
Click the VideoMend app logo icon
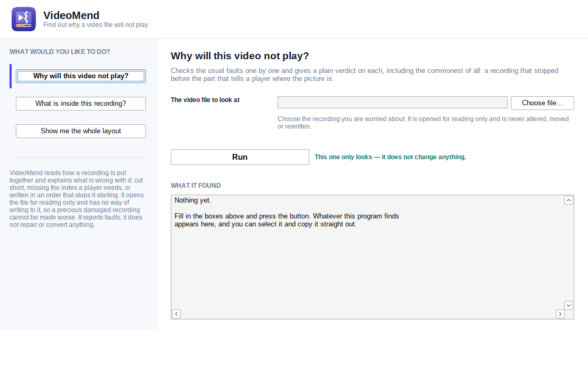tap(24, 19)
